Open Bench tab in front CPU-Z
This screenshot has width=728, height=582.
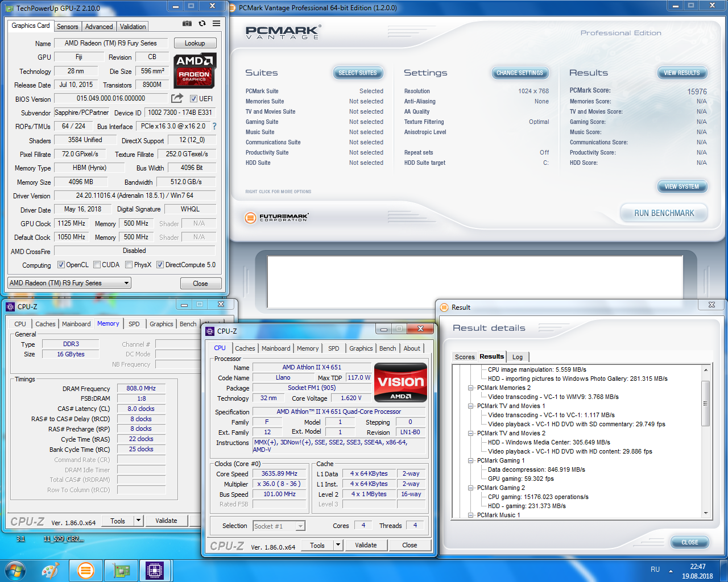coord(388,348)
